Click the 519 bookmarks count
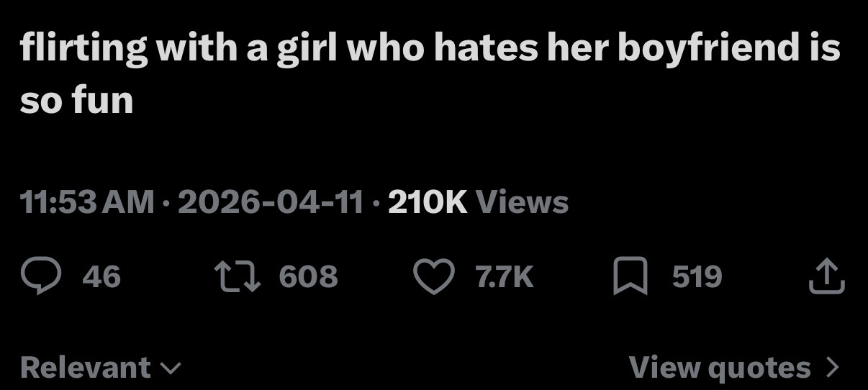Screen dimensions: 868x390 [x=697, y=277]
